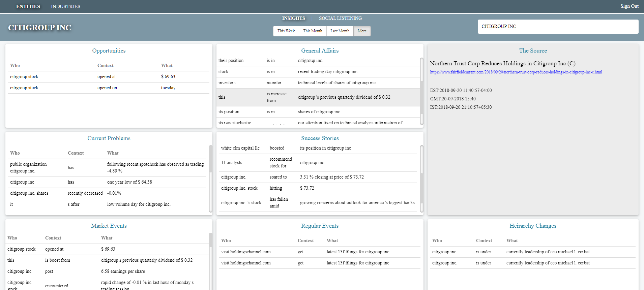Viewport: 644px width, 290px height.
Task: Click the 'this is boost from' Market Events row
Action: 107,260
